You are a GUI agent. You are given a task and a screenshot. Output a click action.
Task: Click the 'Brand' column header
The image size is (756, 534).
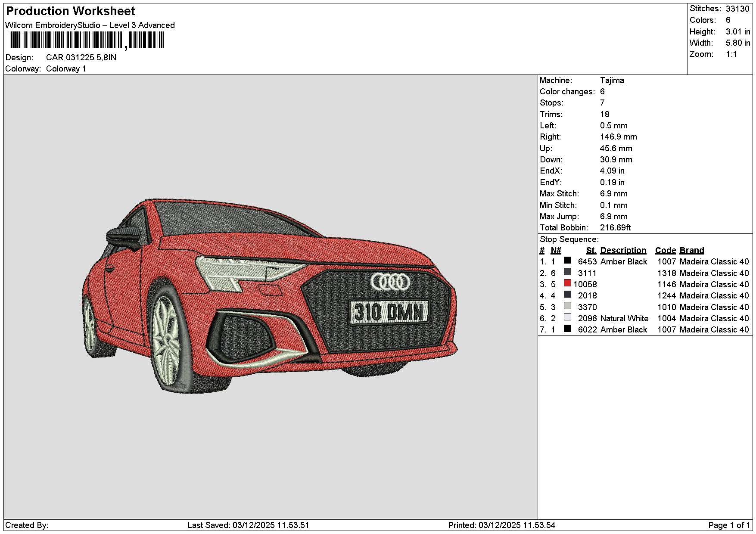[691, 250]
